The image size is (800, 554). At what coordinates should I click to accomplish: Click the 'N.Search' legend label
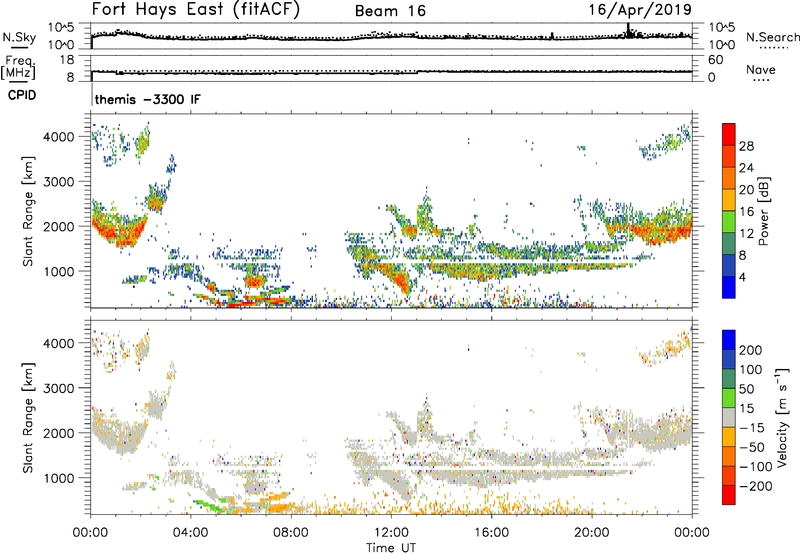772,37
